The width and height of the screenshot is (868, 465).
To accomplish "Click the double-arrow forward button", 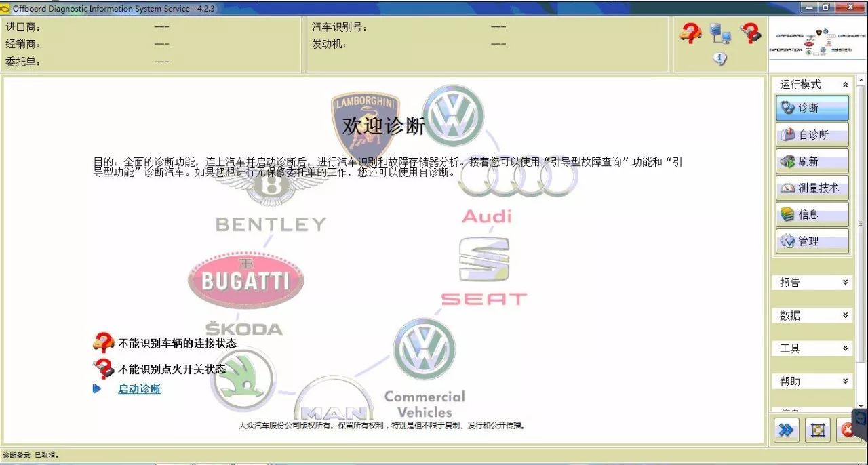I will coord(787,430).
